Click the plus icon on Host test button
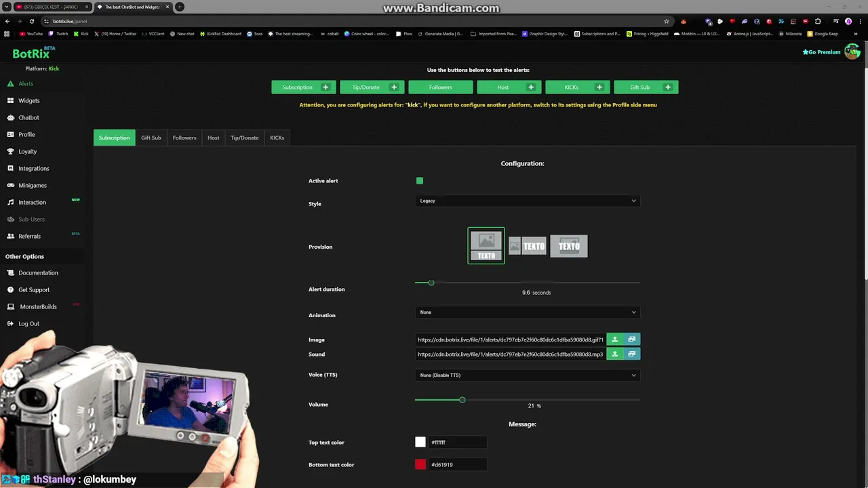 [x=531, y=87]
